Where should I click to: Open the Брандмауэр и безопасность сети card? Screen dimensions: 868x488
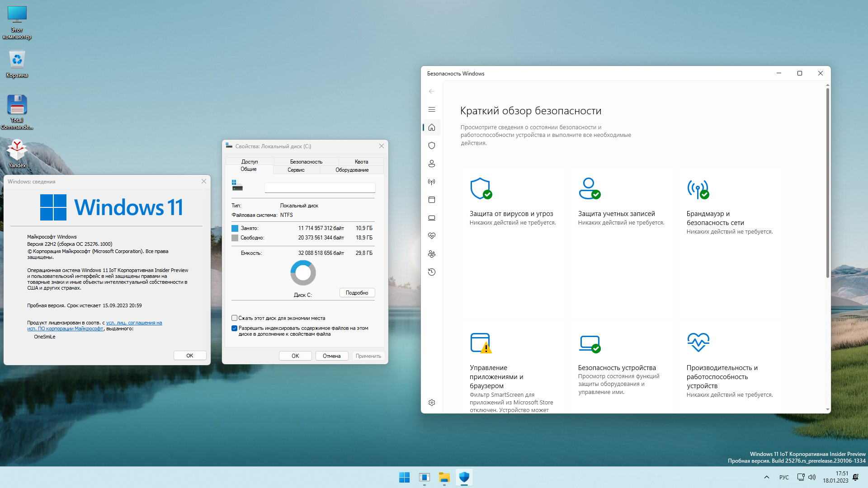click(x=730, y=243)
